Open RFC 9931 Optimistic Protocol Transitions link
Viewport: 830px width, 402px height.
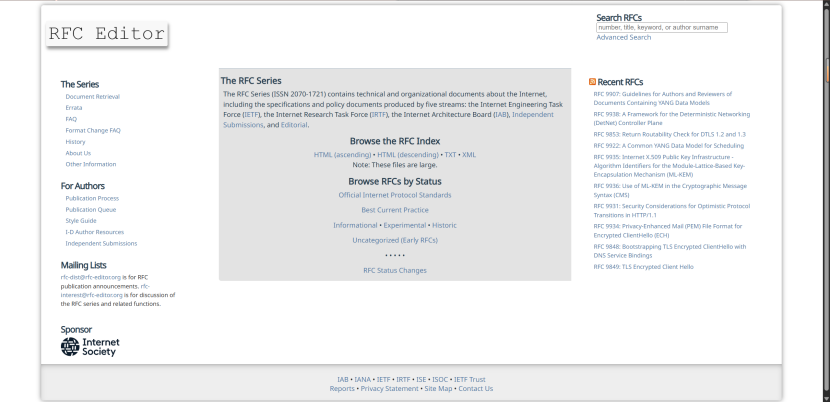(672, 210)
